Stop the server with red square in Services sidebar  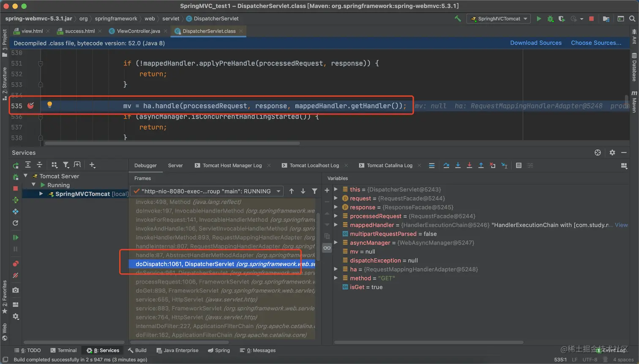(16, 188)
